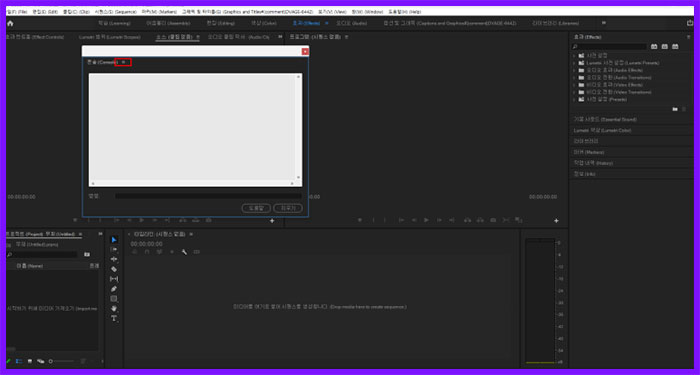Expand Lumetri Presets folder
The image size is (700, 375).
(574, 63)
